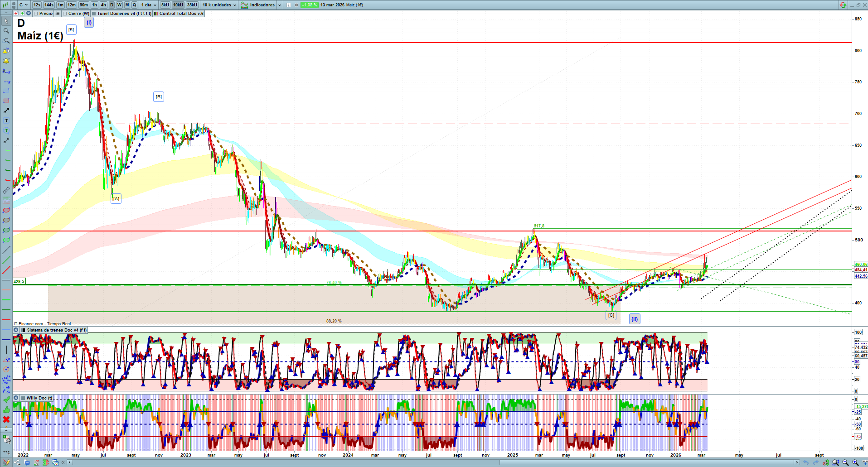The image size is (868, 467).
Task: Collapse the left toolbar with the up chevron
Action: [x=6, y=13]
